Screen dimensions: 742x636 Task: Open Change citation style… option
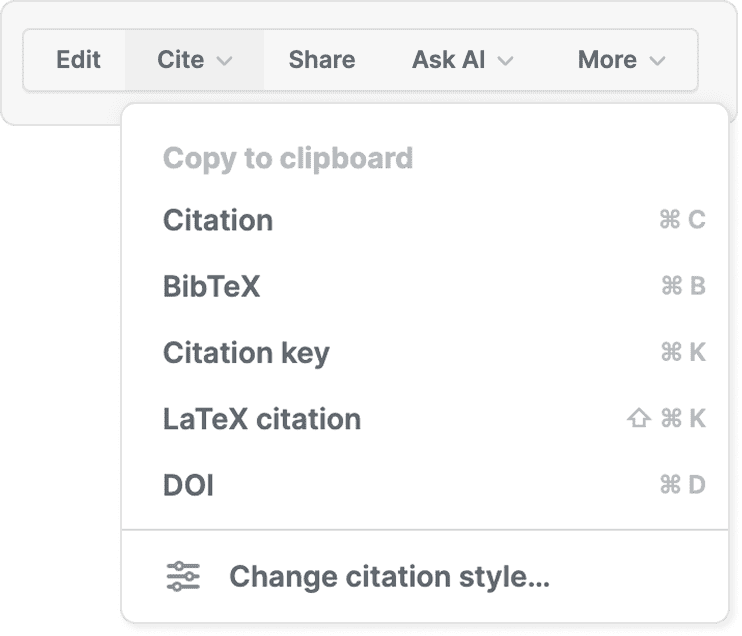click(390, 577)
